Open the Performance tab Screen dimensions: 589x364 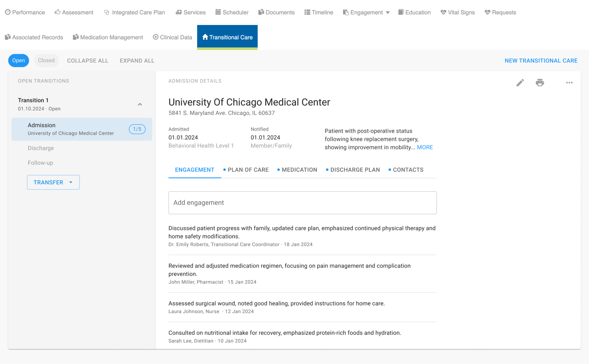pyautogui.click(x=25, y=12)
